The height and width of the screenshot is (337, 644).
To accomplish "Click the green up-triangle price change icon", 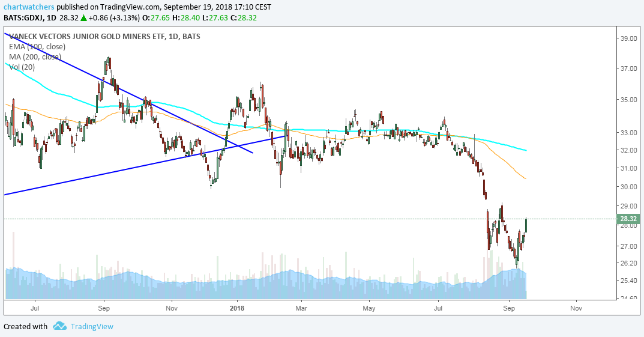I will (x=84, y=17).
